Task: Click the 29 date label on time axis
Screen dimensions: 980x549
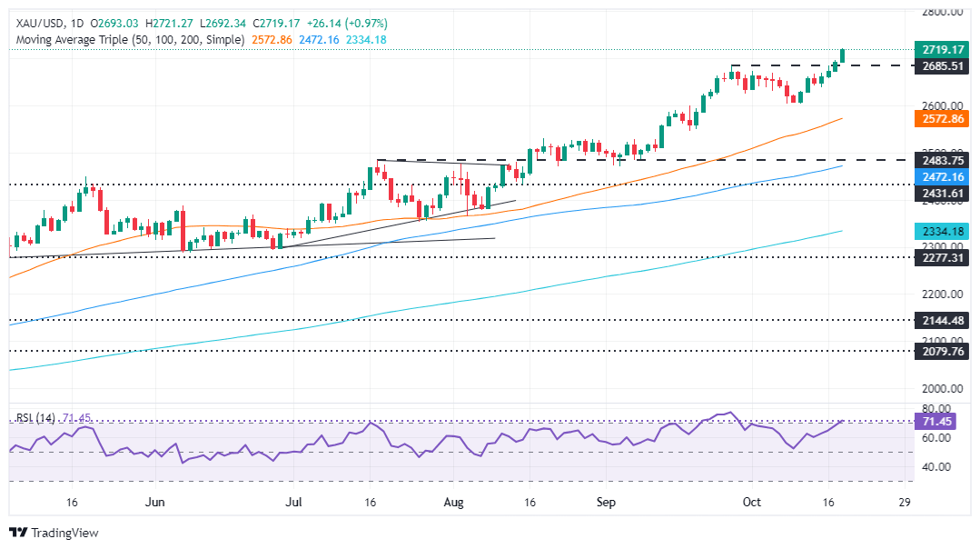Action: click(x=904, y=501)
